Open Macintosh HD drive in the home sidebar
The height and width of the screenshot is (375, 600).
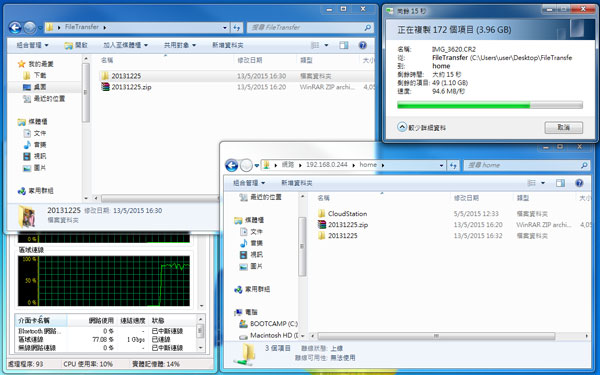pyautogui.click(x=269, y=335)
